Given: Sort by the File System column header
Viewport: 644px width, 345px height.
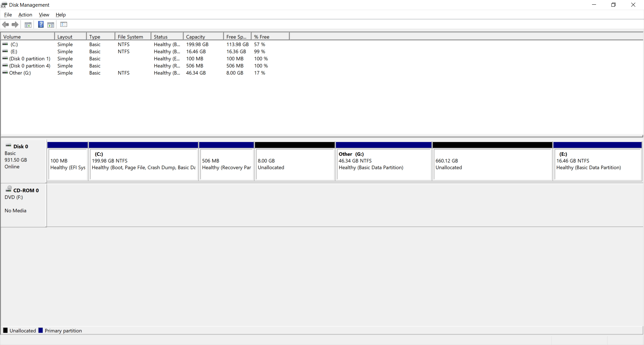Looking at the screenshot, I should coord(133,37).
